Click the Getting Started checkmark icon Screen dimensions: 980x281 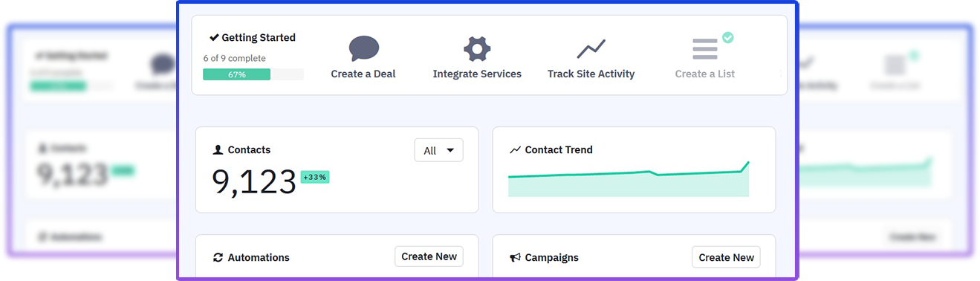click(x=214, y=37)
